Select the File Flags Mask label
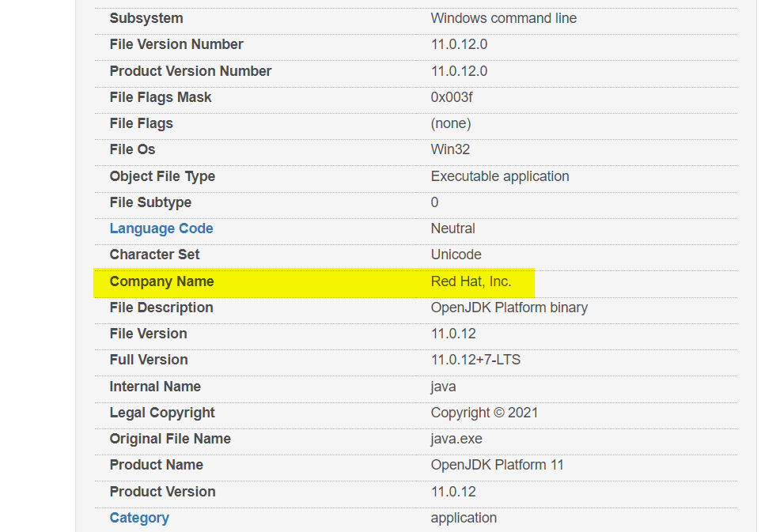This screenshot has width=776, height=532. [161, 97]
